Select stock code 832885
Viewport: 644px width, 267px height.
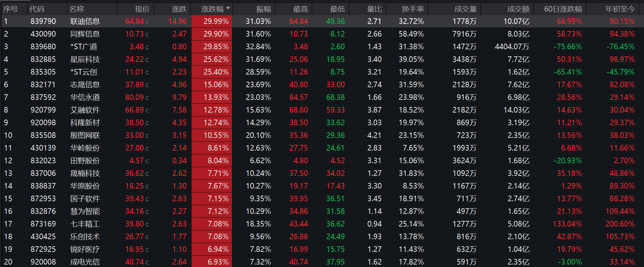(x=43, y=59)
